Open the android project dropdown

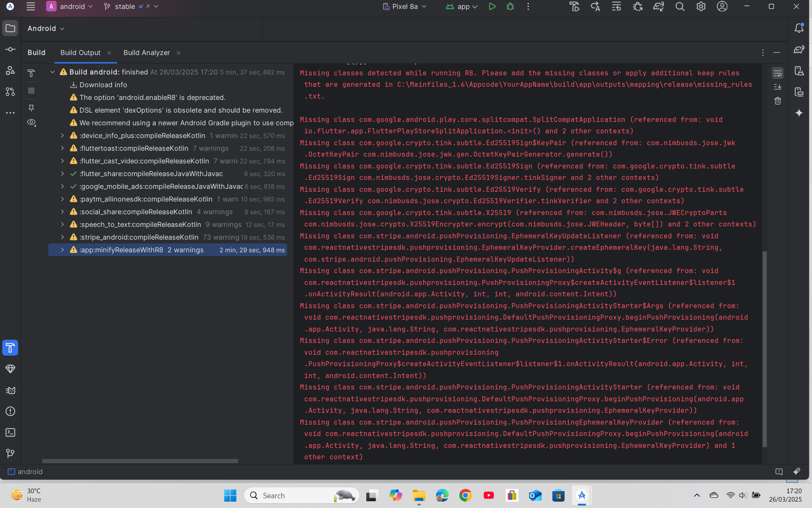[x=70, y=6]
